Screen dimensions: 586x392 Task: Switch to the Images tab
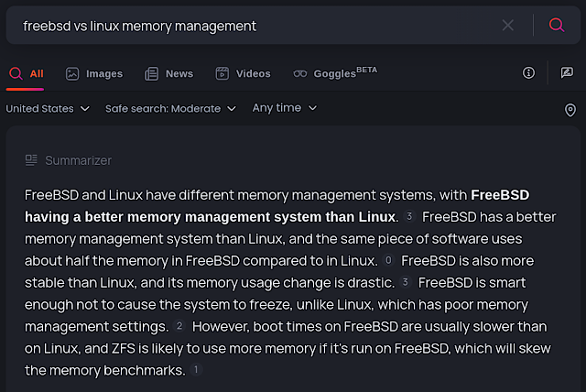point(94,73)
